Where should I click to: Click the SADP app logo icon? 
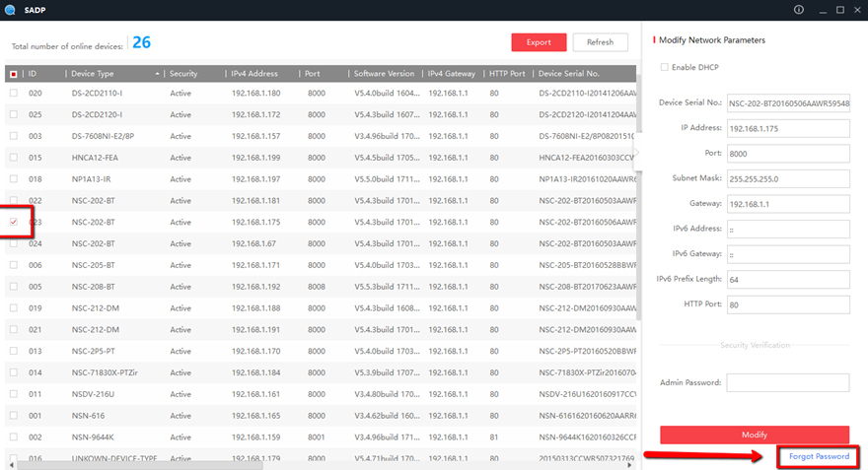click(9, 10)
